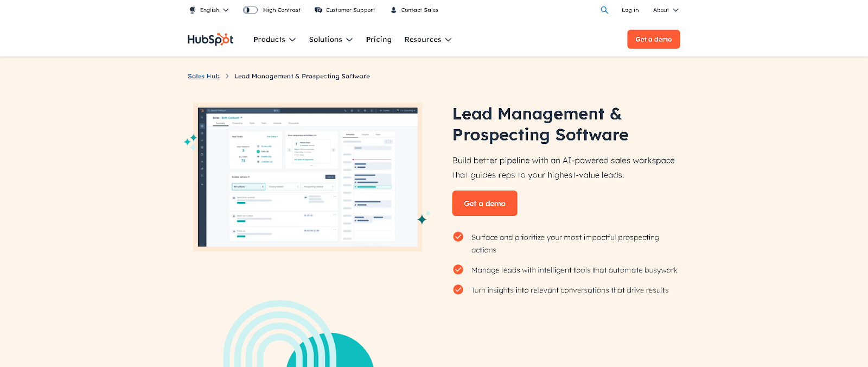Viewport: 868px width, 367px height.
Task: Click the chevron next to About
Action: 675,10
